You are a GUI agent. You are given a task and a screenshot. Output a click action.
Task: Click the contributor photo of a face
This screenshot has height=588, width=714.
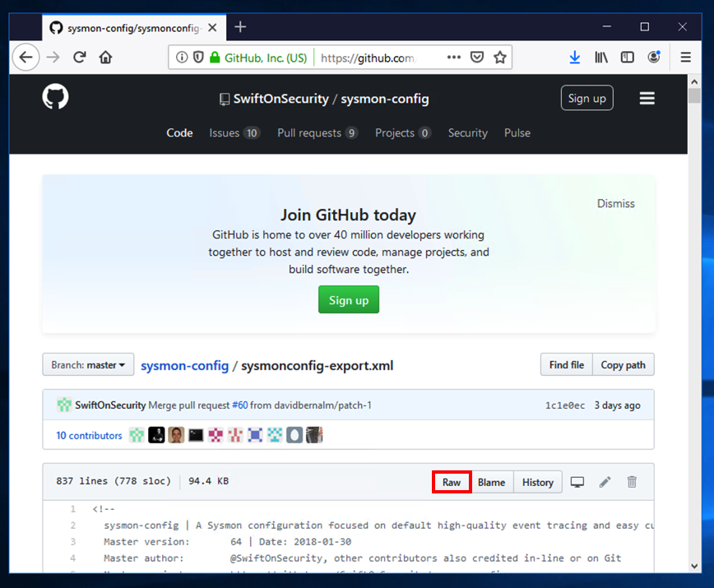coord(176,435)
